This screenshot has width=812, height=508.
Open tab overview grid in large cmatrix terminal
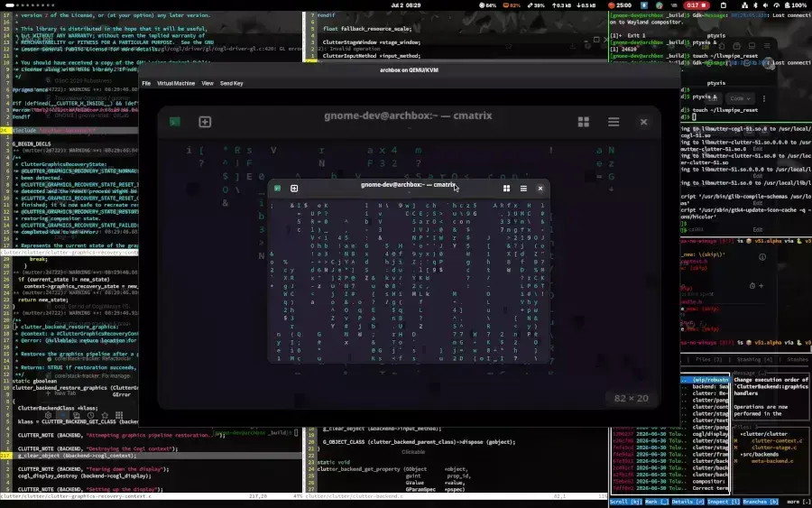pyautogui.click(x=583, y=122)
